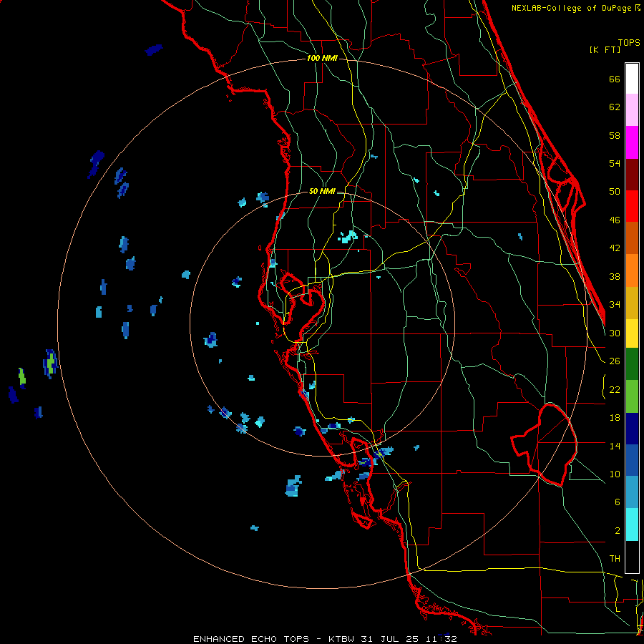Screen dimensions: 644x644
Task: Click the dark red legend swatch
Action: pyautogui.click(x=632, y=175)
